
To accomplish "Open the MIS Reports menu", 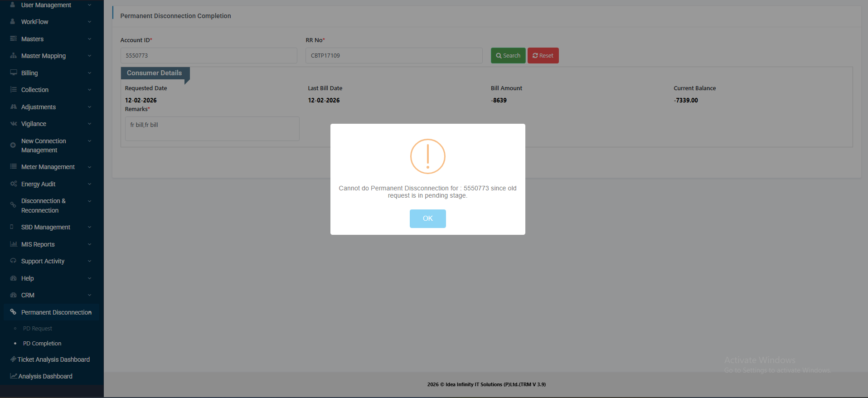I will coord(51,244).
